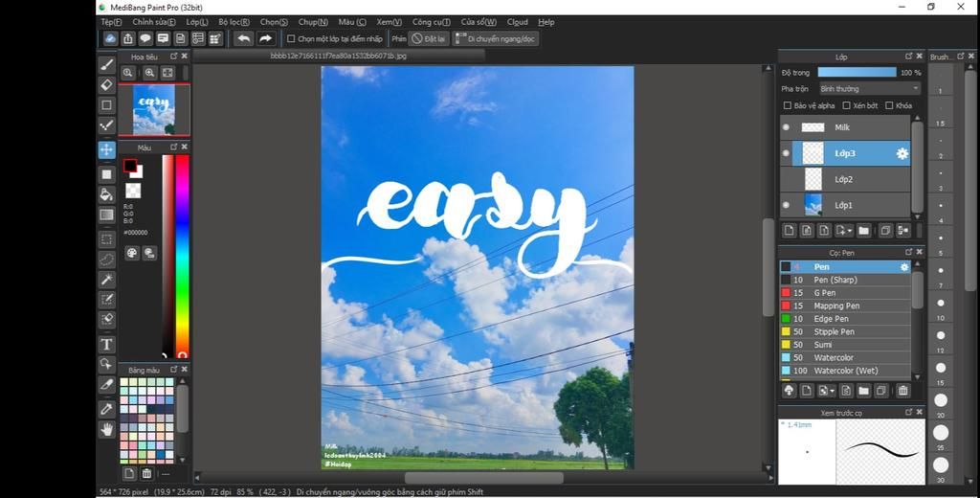Select the Lasso tool
The height and width of the screenshot is (498, 980).
click(x=107, y=259)
